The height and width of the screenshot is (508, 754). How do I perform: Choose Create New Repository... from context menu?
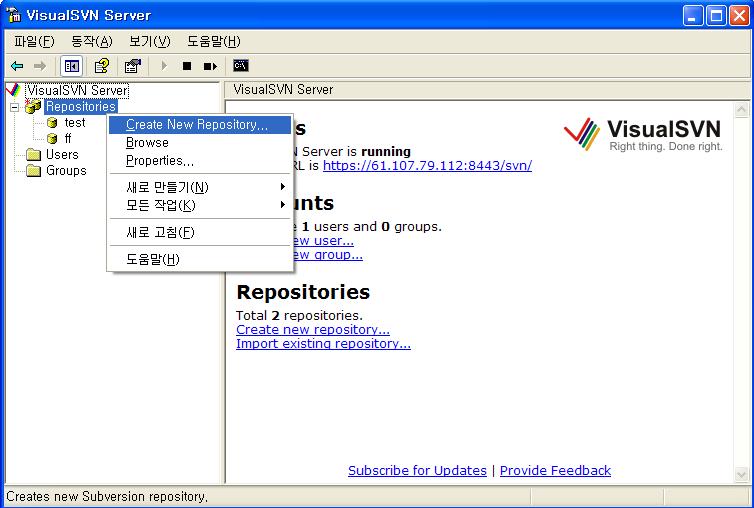(200, 125)
